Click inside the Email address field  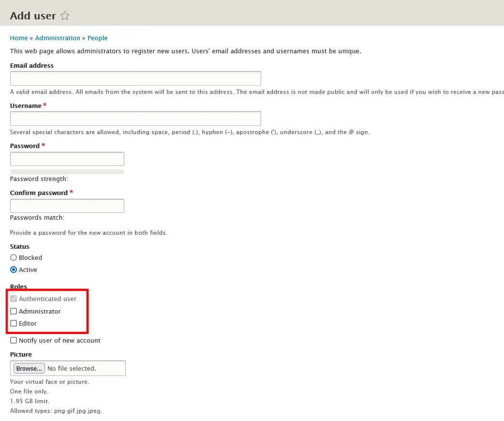click(135, 78)
